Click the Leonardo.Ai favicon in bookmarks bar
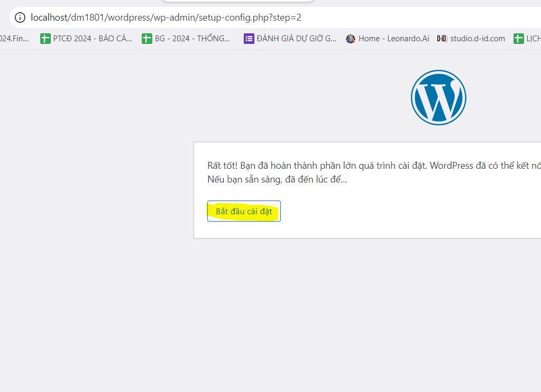 coord(351,39)
